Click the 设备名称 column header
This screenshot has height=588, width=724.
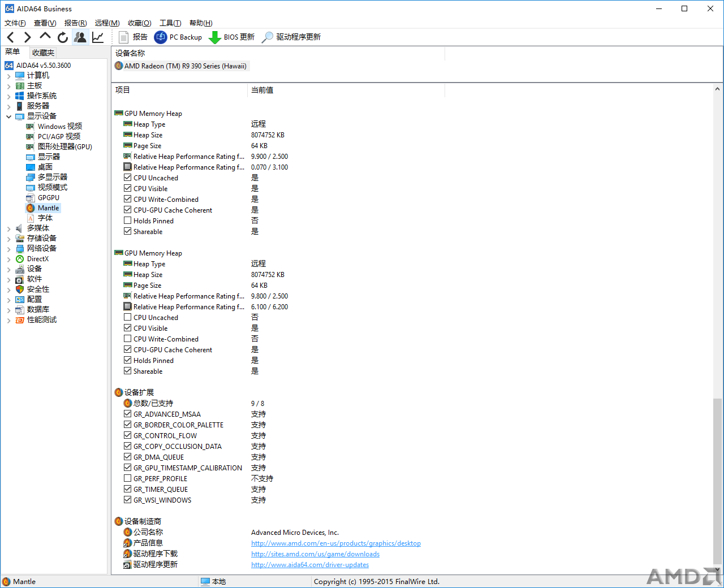point(278,53)
